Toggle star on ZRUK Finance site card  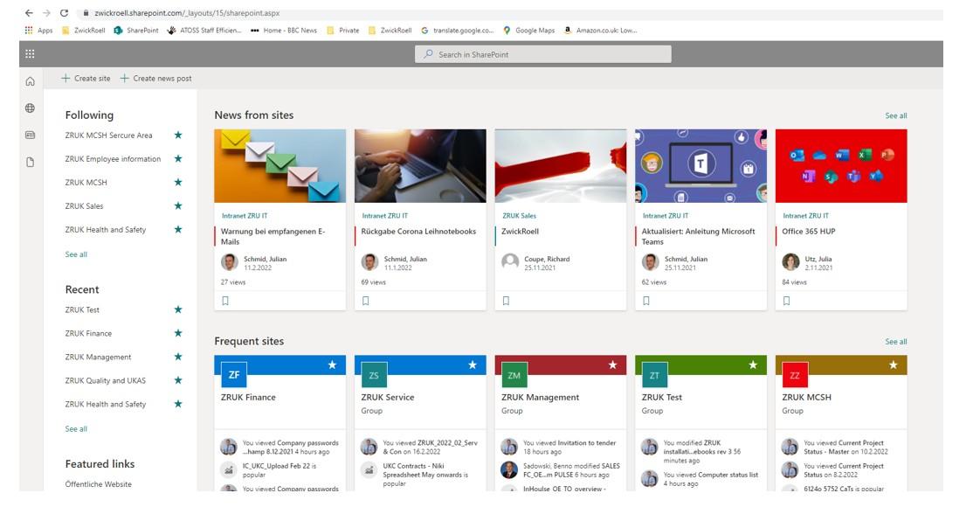click(333, 365)
